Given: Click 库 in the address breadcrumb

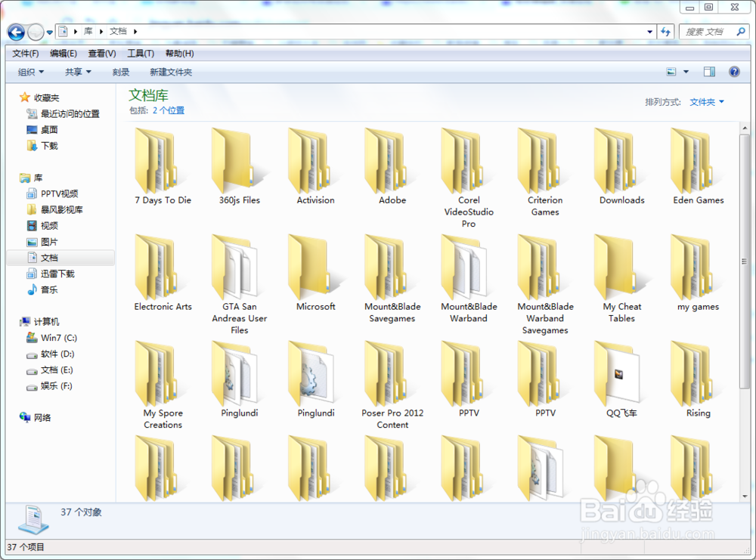Looking at the screenshot, I should click(88, 31).
